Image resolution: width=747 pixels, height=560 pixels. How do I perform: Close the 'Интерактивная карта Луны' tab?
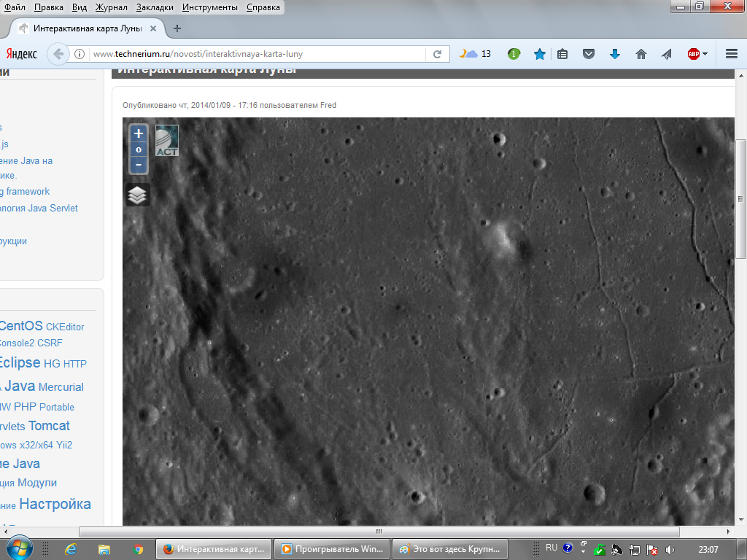pos(153,28)
